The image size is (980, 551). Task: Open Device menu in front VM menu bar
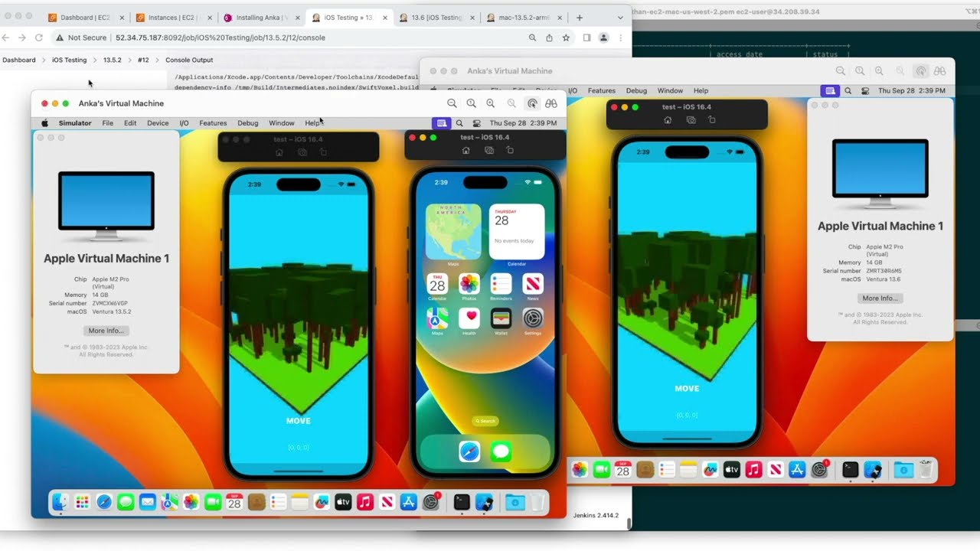158,123
